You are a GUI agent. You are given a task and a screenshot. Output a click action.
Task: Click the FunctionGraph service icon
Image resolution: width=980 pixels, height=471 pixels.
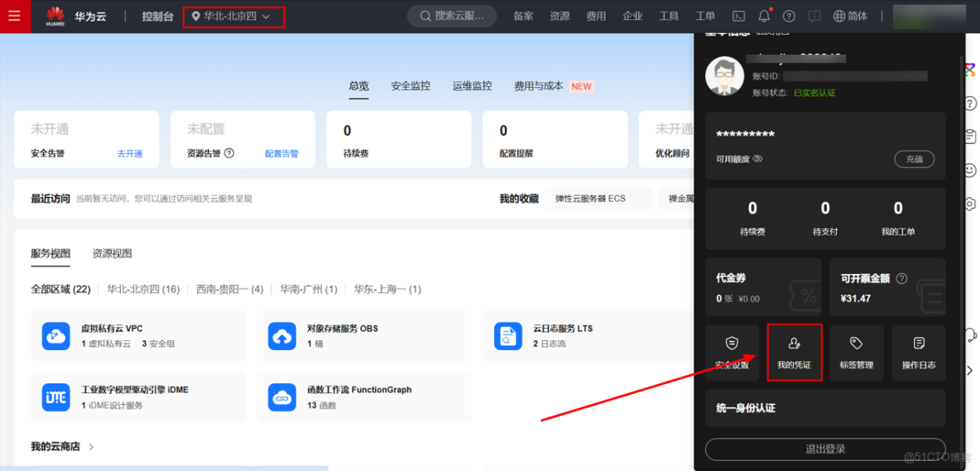(x=282, y=397)
